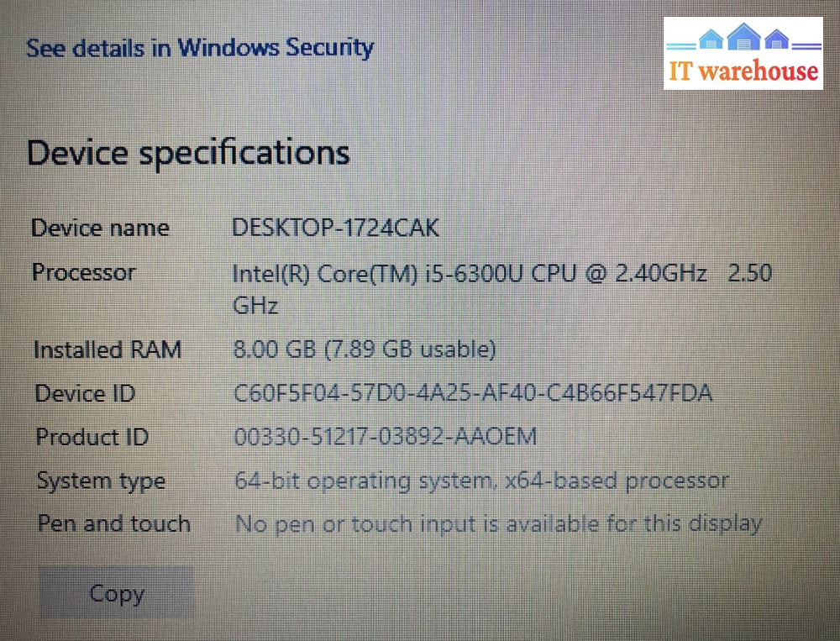Select the Device ID value starting C60F5F04
The image size is (840, 641).
(473, 392)
